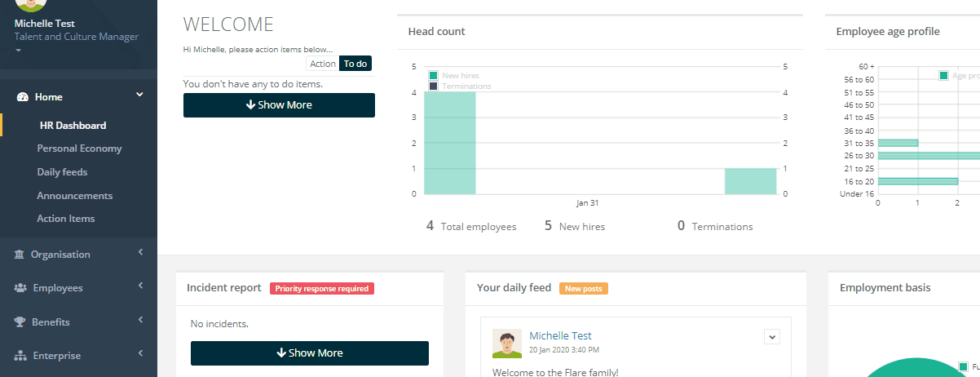Click the New posts badge
This screenshot has height=377, width=980.
click(x=584, y=288)
